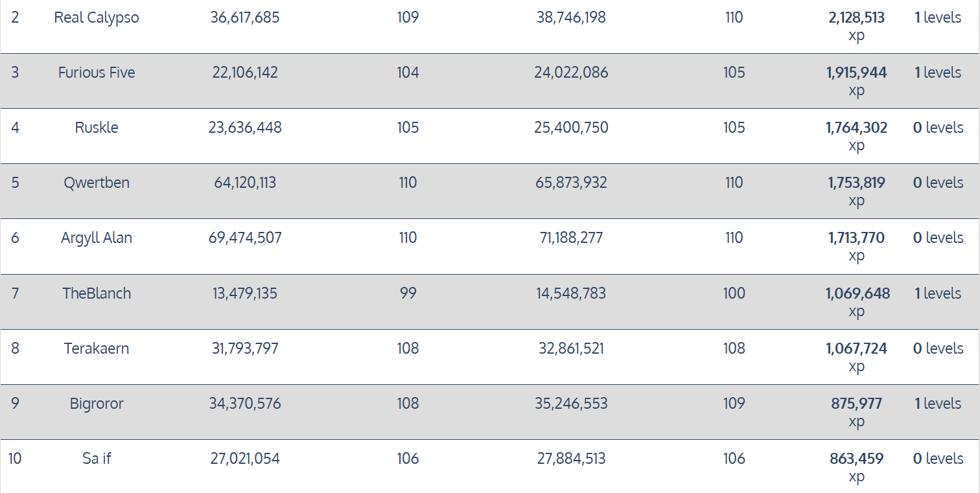Click TheBlanch's end level 100

coord(734,293)
